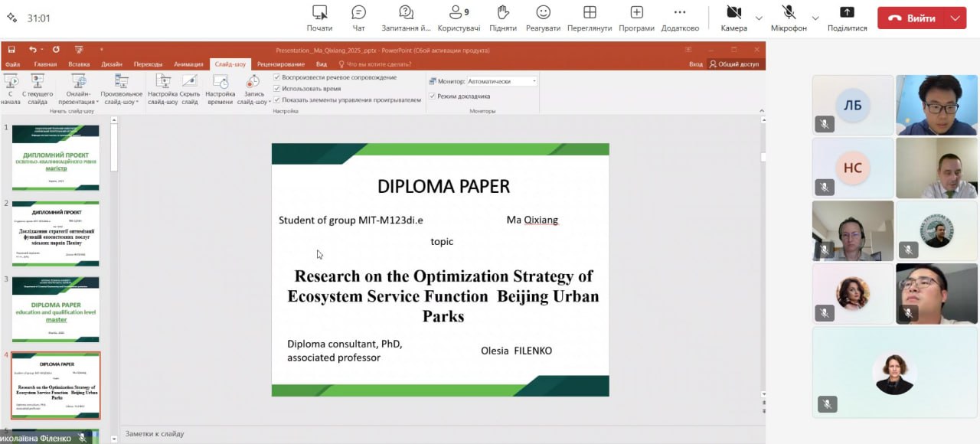Expand the microphone options dropdown arrow
The height and width of the screenshot is (444, 980).
815,18
